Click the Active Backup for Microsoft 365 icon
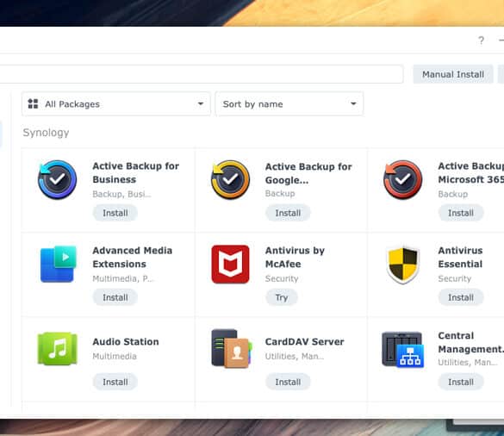This screenshot has height=436, width=504. [402, 180]
